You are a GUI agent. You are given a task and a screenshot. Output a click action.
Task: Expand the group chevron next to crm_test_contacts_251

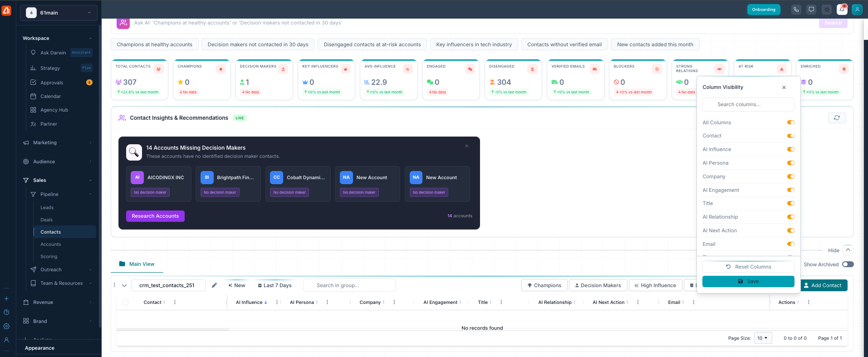[124, 285]
